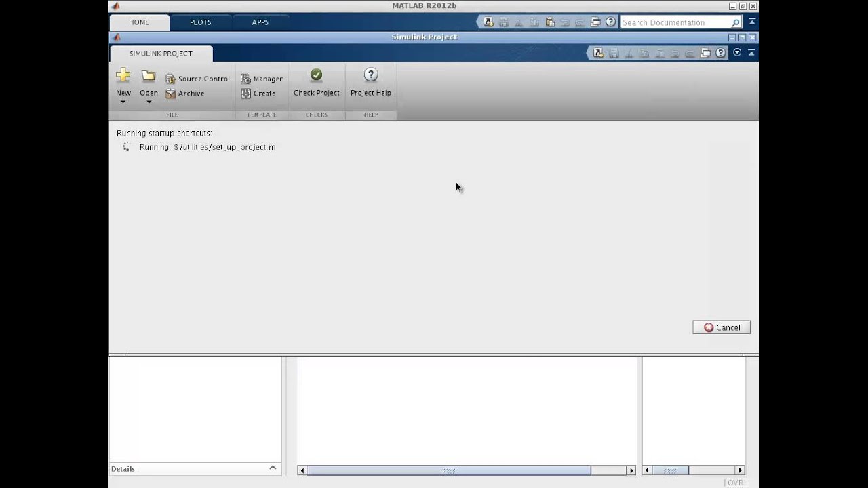This screenshot has width=868, height=488.
Task: Click Copy icon in Simulink Project toolbar
Action: click(x=644, y=53)
